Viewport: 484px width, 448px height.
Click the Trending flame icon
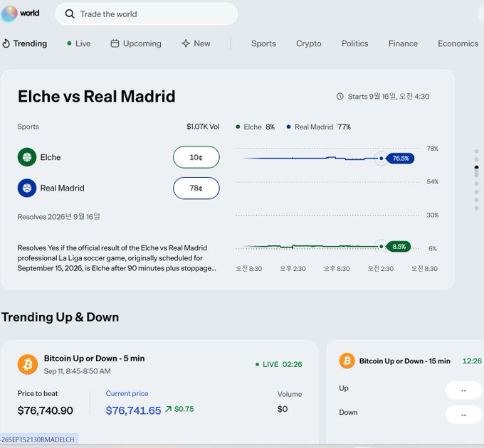(6, 43)
